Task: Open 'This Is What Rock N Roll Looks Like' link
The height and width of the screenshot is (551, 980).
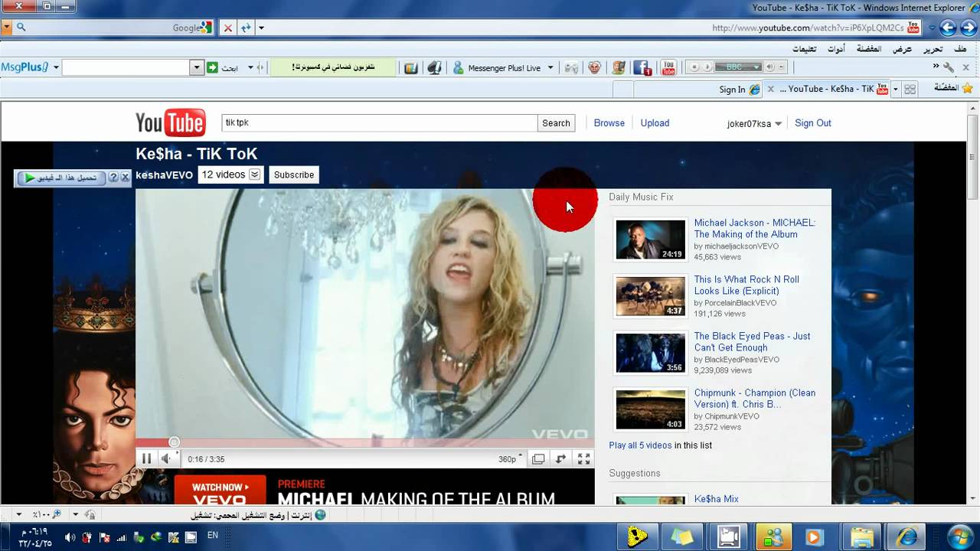Action: click(x=746, y=285)
